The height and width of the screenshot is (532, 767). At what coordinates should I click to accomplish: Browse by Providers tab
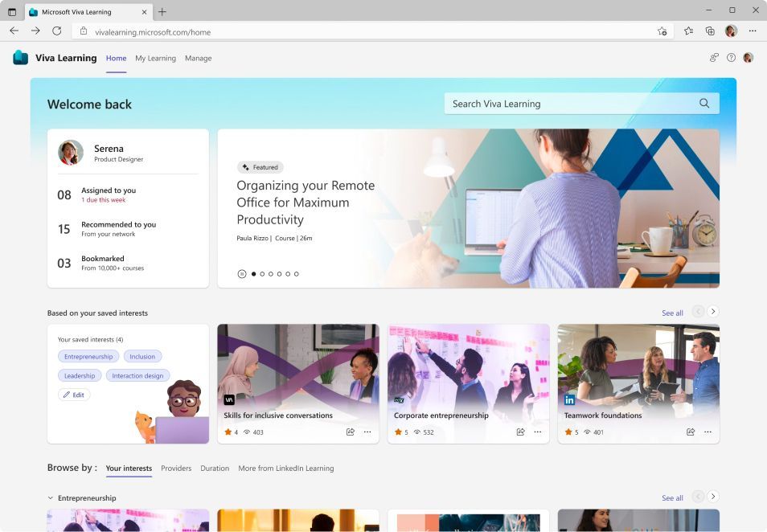tap(176, 468)
